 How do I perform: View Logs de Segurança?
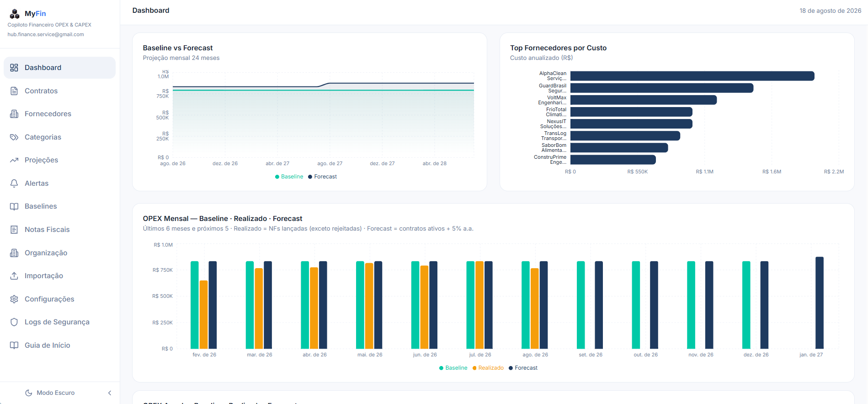point(59,322)
